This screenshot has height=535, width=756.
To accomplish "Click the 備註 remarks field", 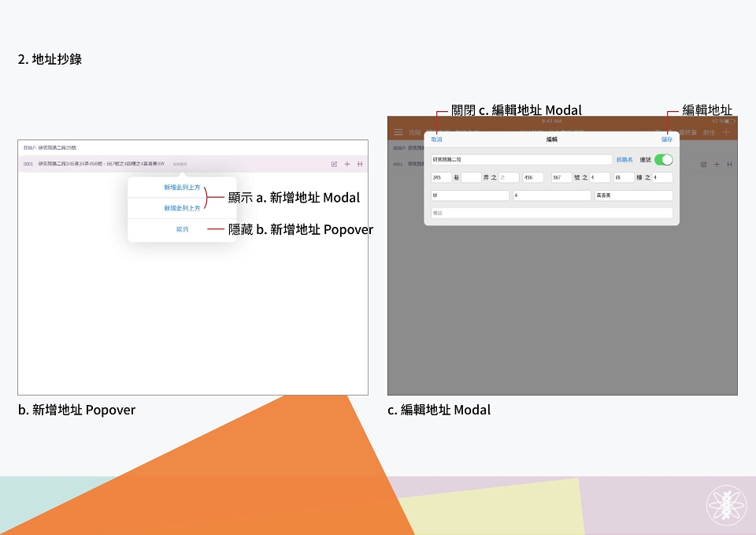I will click(x=551, y=213).
